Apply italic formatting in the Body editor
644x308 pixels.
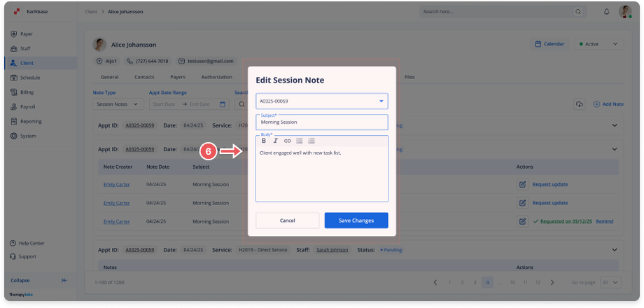(276, 141)
